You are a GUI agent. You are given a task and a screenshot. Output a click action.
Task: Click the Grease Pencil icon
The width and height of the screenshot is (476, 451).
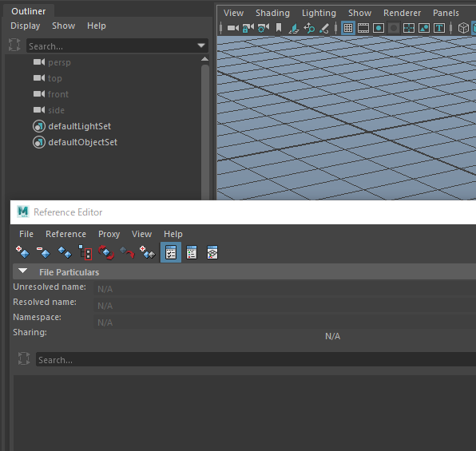point(324,28)
